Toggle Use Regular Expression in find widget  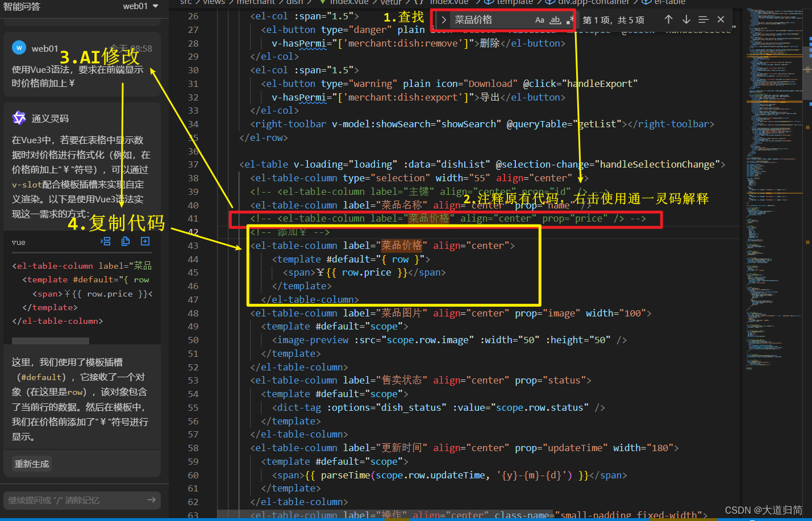(570, 20)
